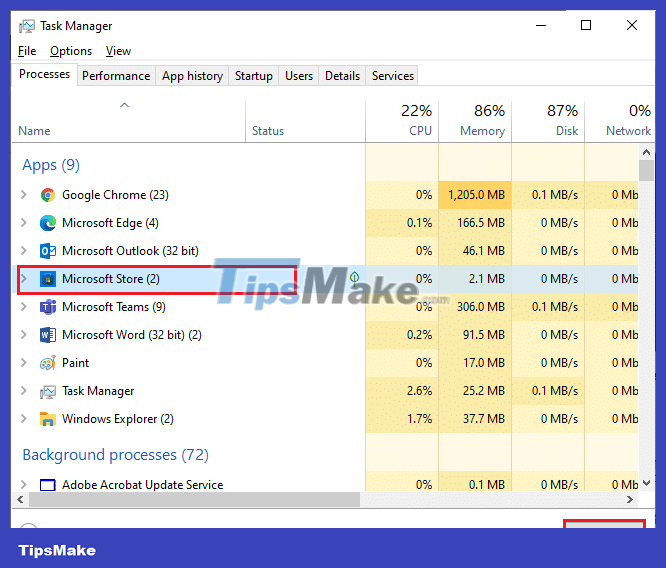
Task: Click Windows Explorer's 1.7% CPU value
Action: (x=419, y=419)
